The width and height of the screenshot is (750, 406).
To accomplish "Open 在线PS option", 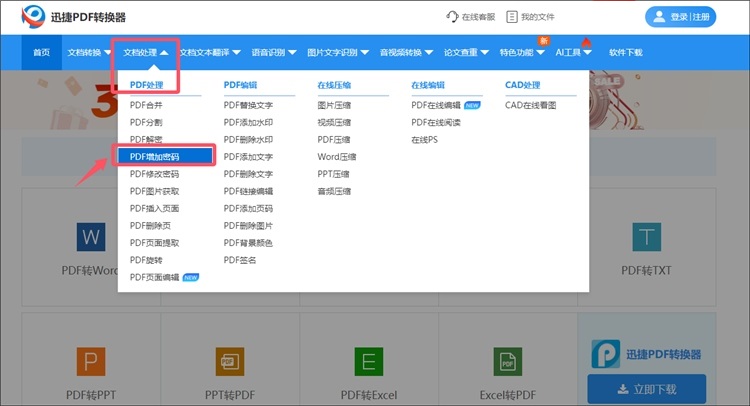I will click(424, 140).
